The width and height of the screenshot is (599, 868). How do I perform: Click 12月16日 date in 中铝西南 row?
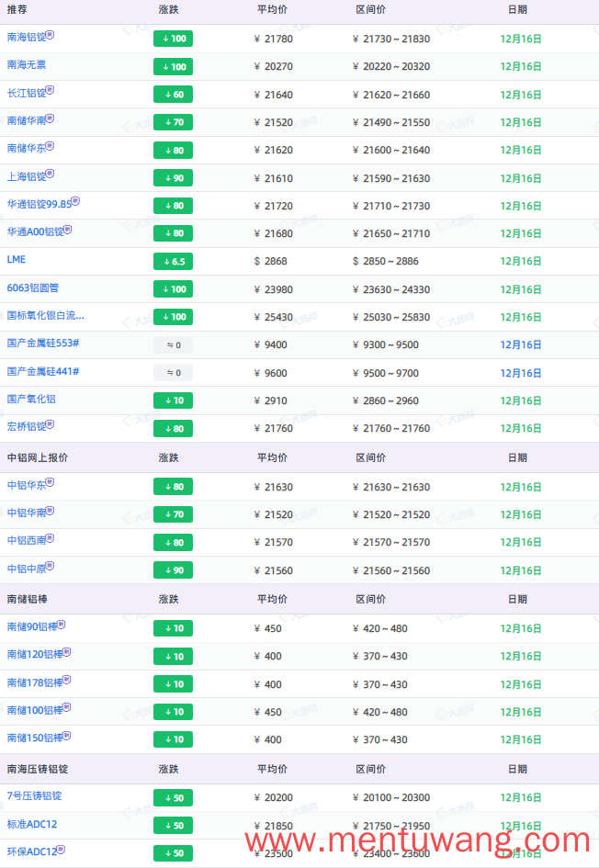520,543
